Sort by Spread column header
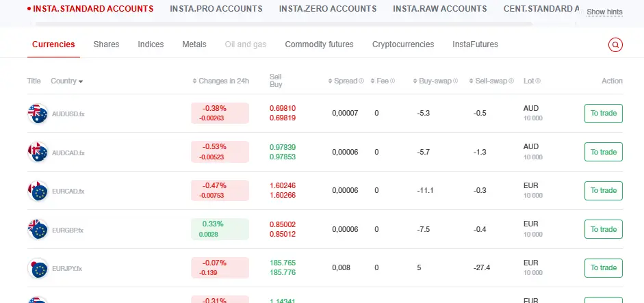Screen dimensions: 644x303 (343, 81)
